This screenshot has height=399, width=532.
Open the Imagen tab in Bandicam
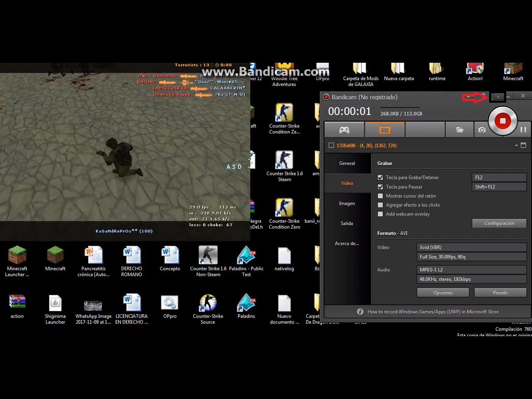pyautogui.click(x=347, y=203)
